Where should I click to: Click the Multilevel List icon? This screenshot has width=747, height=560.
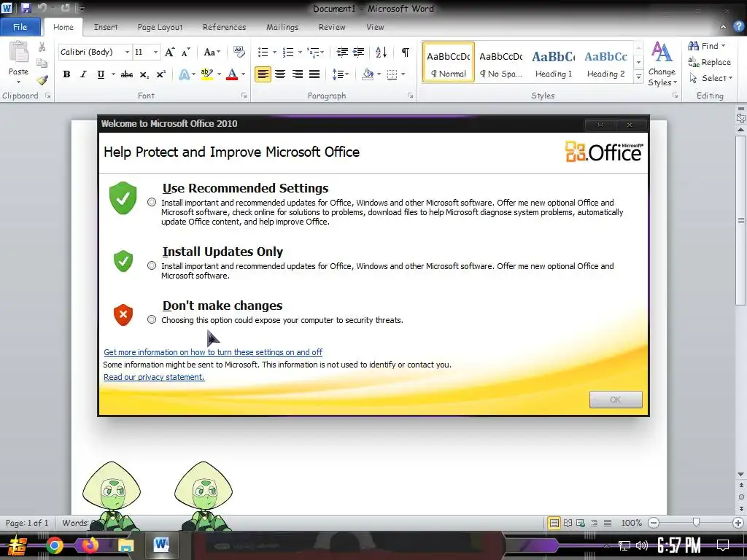pos(313,52)
